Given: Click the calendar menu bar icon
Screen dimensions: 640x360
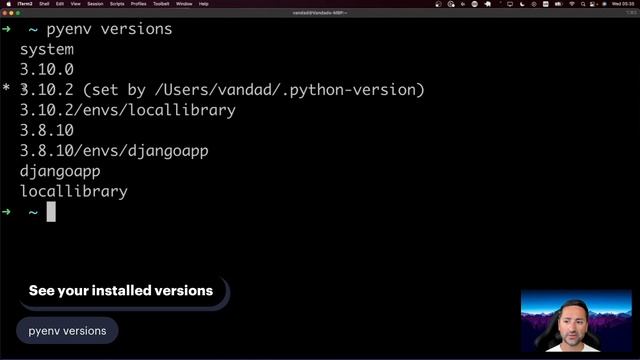Looking at the screenshot, I should click(546, 4).
